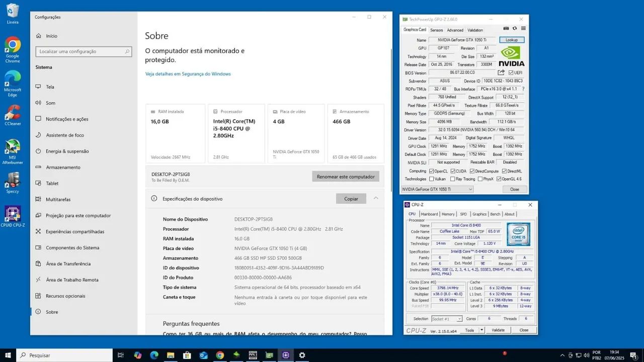Open the CPU-Z Graphics tab
Screen dimensions: 644x362
coord(479,214)
